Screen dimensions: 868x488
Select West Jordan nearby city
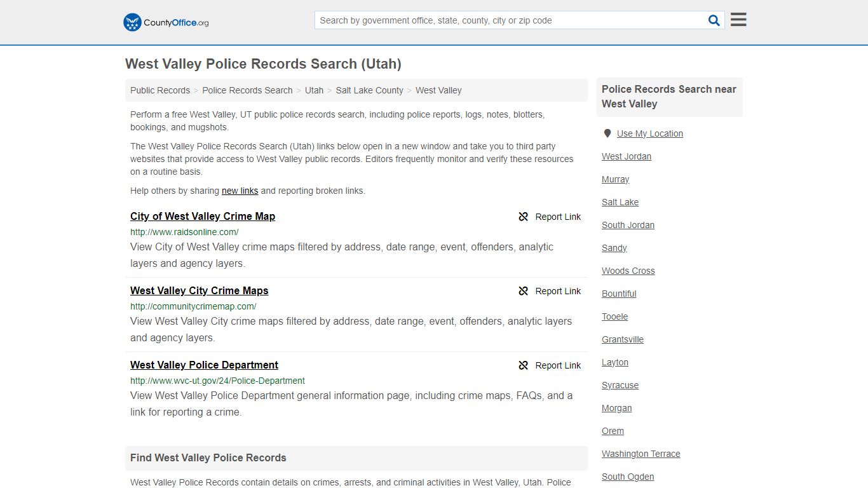627,156
